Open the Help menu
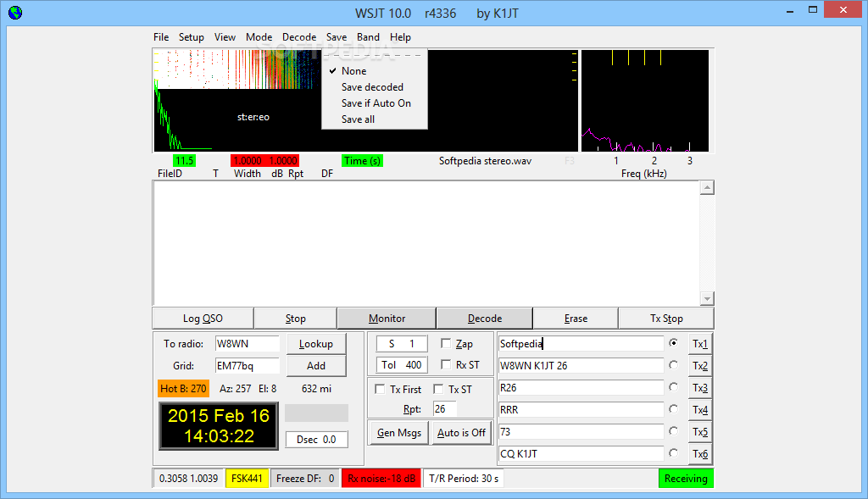Viewport: 868px width, 499px height. click(x=400, y=37)
